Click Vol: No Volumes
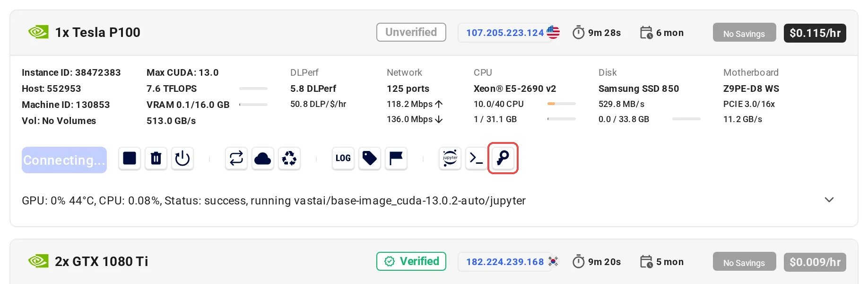This screenshot has height=284, width=868. pos(59,121)
